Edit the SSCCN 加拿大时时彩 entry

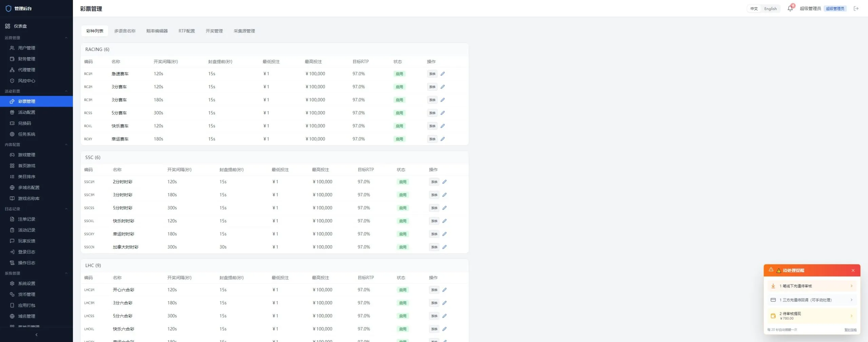(x=445, y=247)
